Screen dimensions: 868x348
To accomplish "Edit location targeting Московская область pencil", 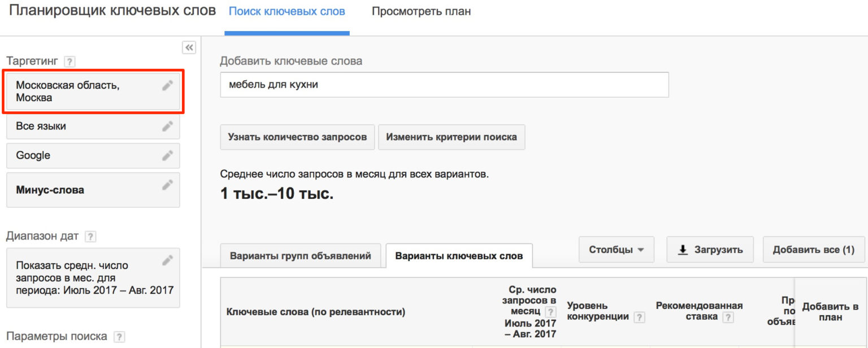I will point(167,85).
